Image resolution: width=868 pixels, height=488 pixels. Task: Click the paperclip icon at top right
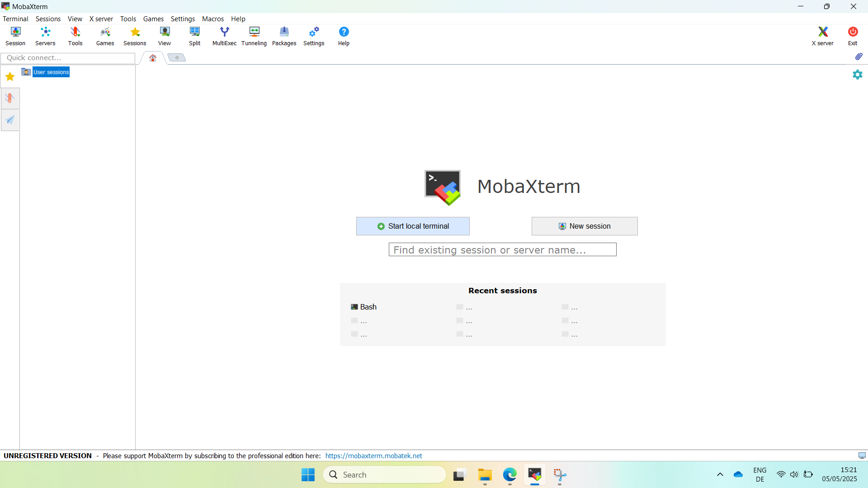coord(859,56)
